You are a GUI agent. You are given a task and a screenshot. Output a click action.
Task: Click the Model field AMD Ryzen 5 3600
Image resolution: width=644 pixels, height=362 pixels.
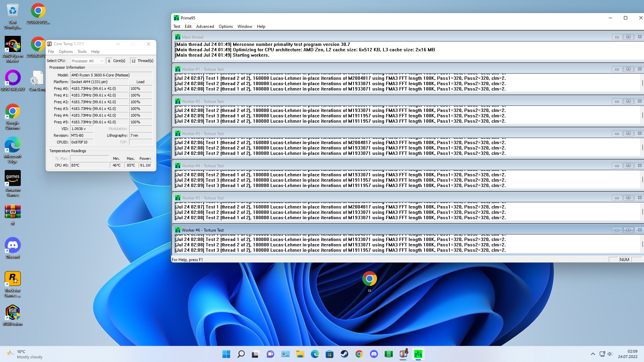tap(111, 75)
